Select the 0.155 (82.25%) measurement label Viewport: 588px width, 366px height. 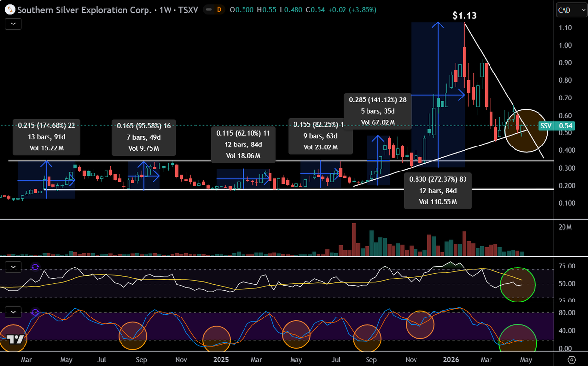320,136
